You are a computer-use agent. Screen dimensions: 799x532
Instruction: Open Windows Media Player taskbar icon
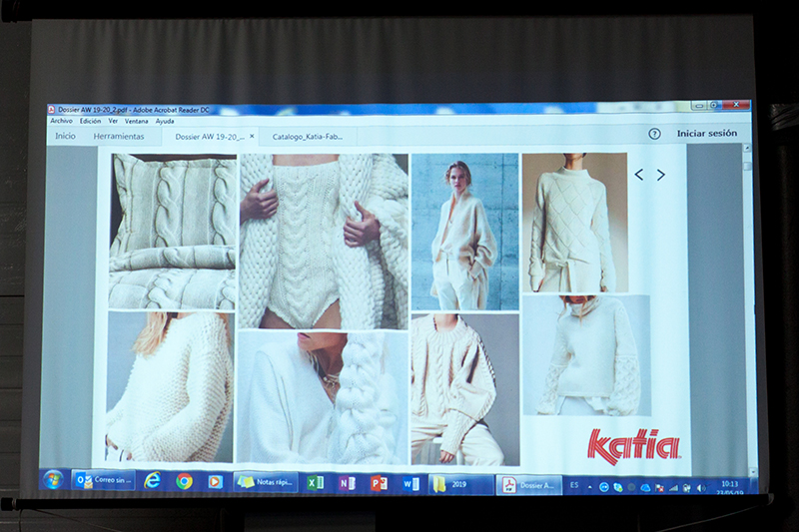(215, 482)
